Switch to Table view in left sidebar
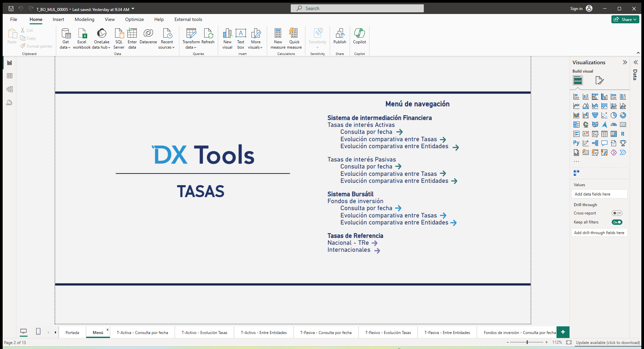The height and width of the screenshot is (349, 644). [10, 76]
